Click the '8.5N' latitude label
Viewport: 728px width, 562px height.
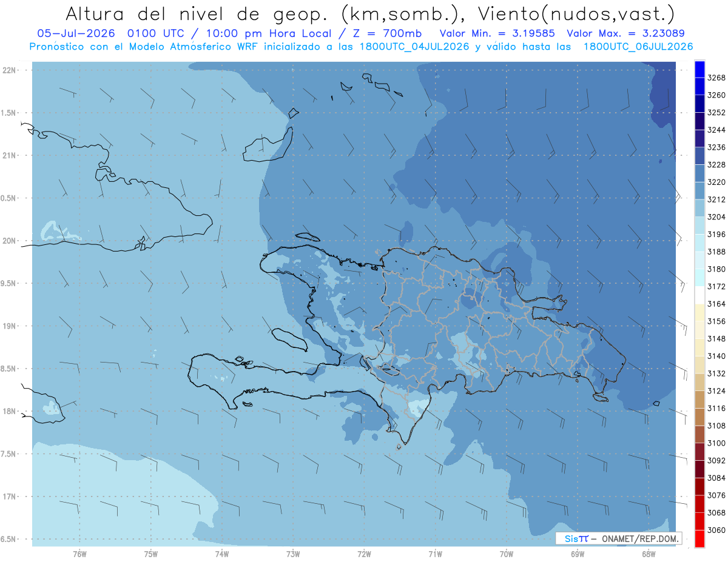(x=8, y=369)
